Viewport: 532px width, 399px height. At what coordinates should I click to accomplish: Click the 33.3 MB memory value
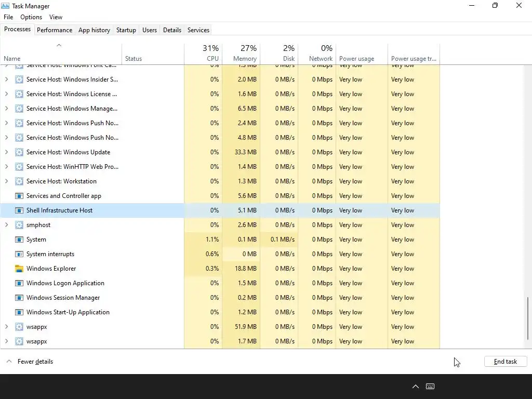pos(246,152)
